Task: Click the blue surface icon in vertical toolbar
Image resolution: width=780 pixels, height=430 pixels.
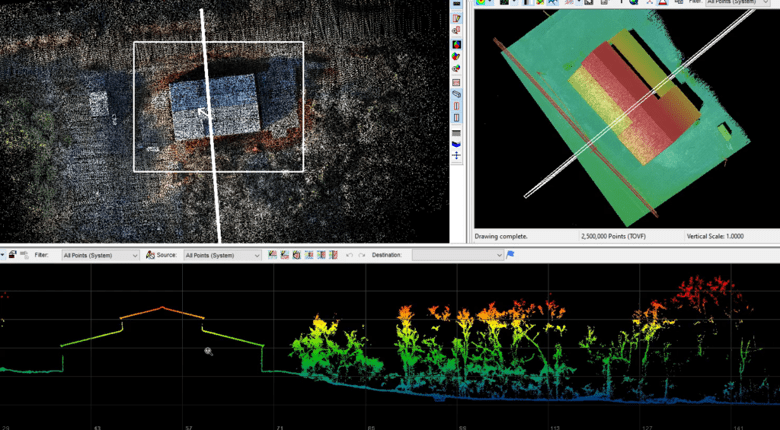Action: coord(457,144)
